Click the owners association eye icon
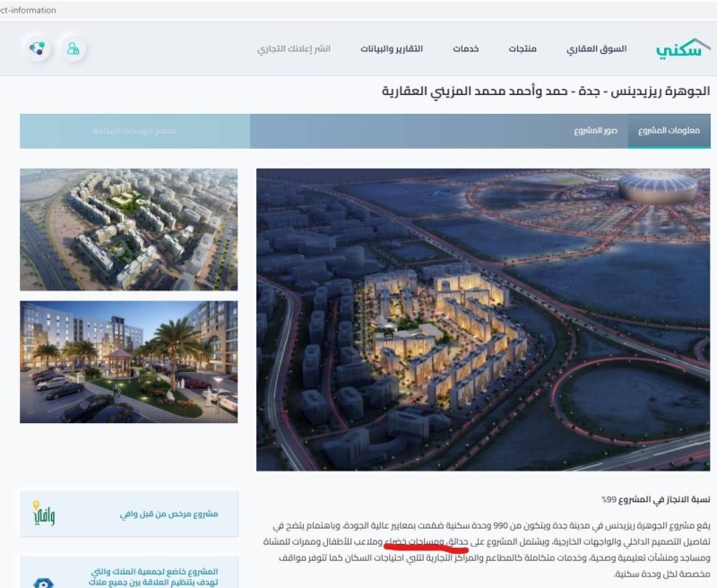The height and width of the screenshot is (588, 717). pyautogui.click(x=43, y=583)
